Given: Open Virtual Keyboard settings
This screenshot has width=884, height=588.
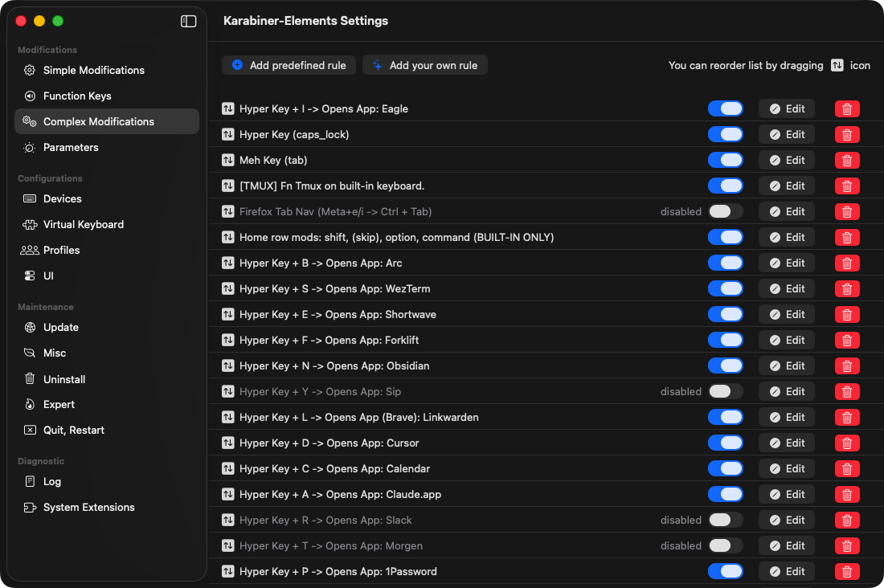Looking at the screenshot, I should click(107, 224).
